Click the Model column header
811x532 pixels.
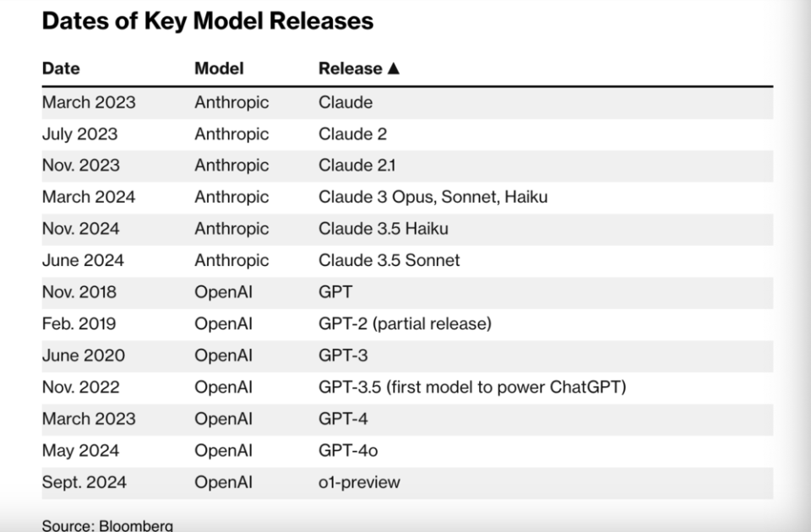click(x=219, y=68)
